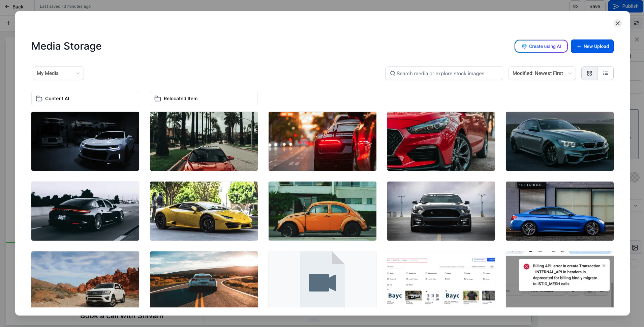Screen dimensions: 644x327
Task: Click the folder icon of Content AI
Action: [39, 99]
